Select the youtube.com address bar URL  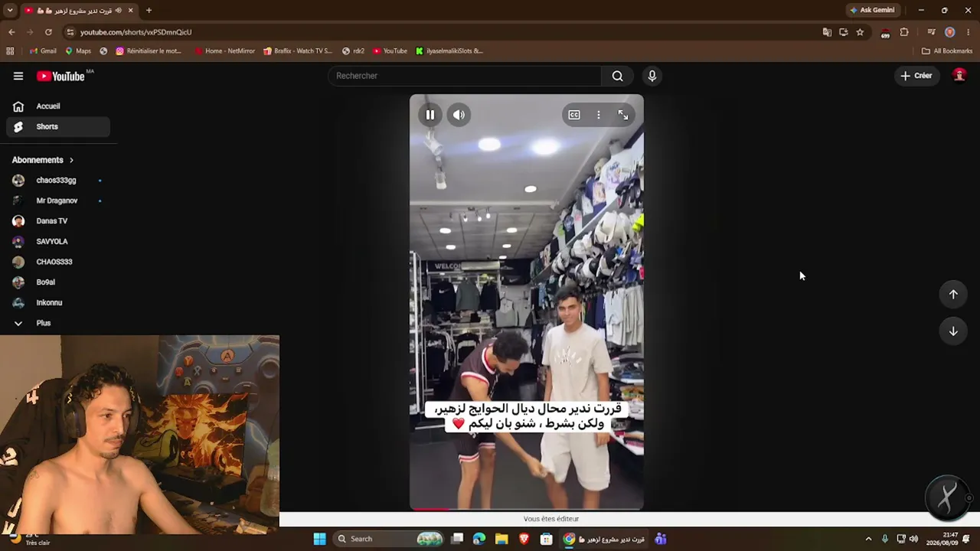136,32
